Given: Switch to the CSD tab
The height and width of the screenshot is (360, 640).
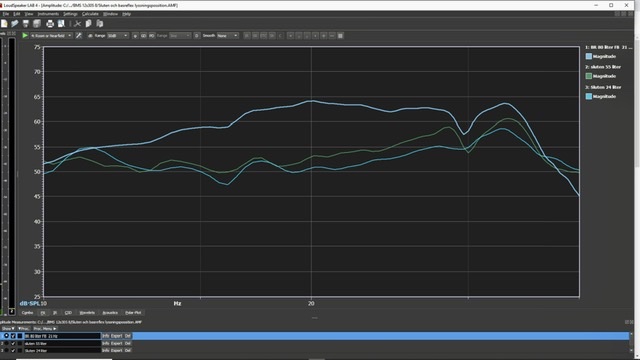Looking at the screenshot, I should [x=68, y=313].
